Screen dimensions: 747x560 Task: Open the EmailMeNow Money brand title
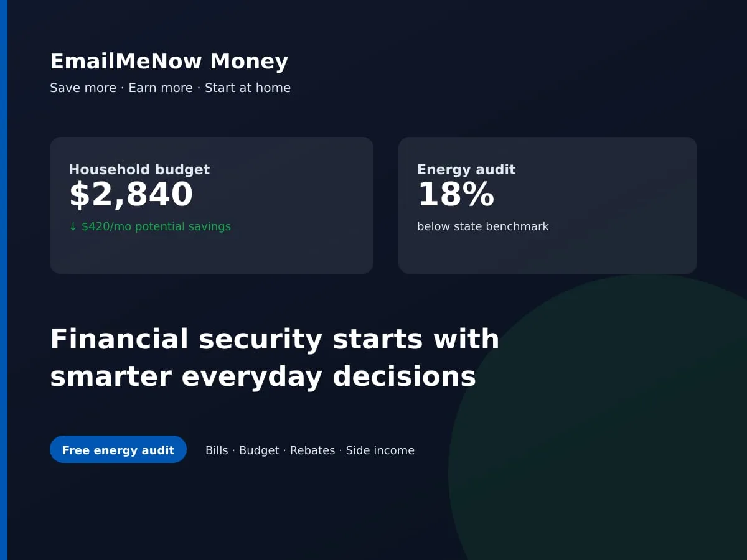169,62
